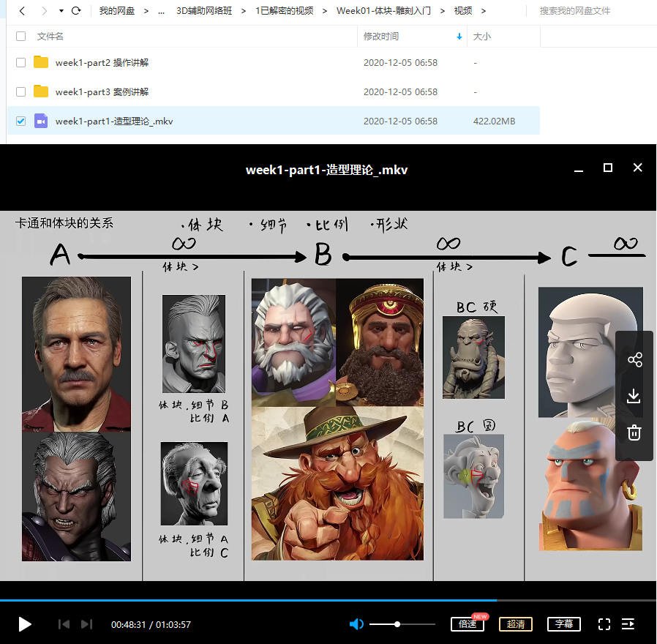
Task: Open the 超清 video quality selector
Action: click(x=516, y=624)
